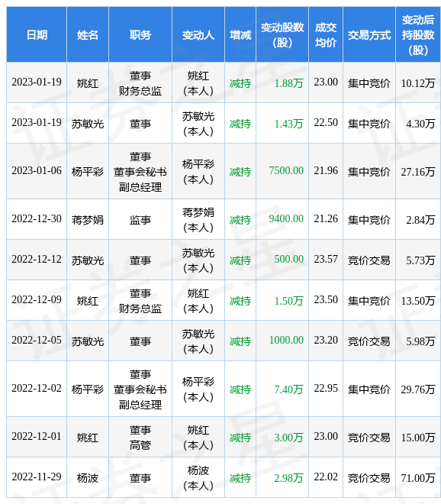The height and width of the screenshot is (504, 441).
Task: Click the 姓名 column header
Action: [x=88, y=34]
